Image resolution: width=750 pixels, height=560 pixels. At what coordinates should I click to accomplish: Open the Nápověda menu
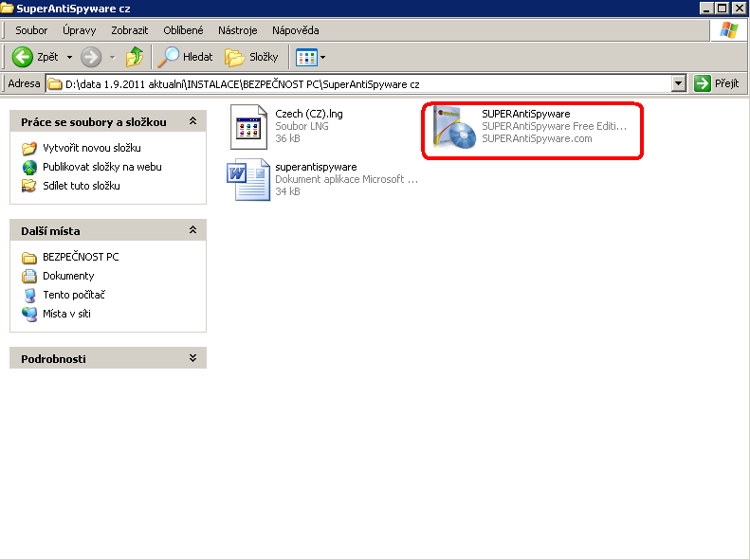click(296, 30)
